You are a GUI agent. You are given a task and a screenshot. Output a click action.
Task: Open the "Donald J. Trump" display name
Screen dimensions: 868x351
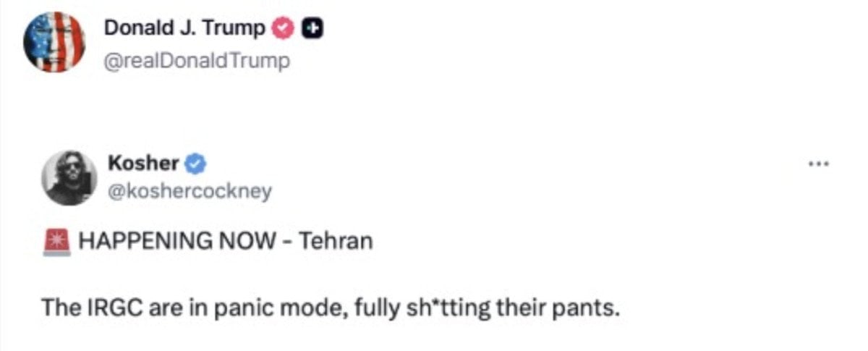[185, 28]
